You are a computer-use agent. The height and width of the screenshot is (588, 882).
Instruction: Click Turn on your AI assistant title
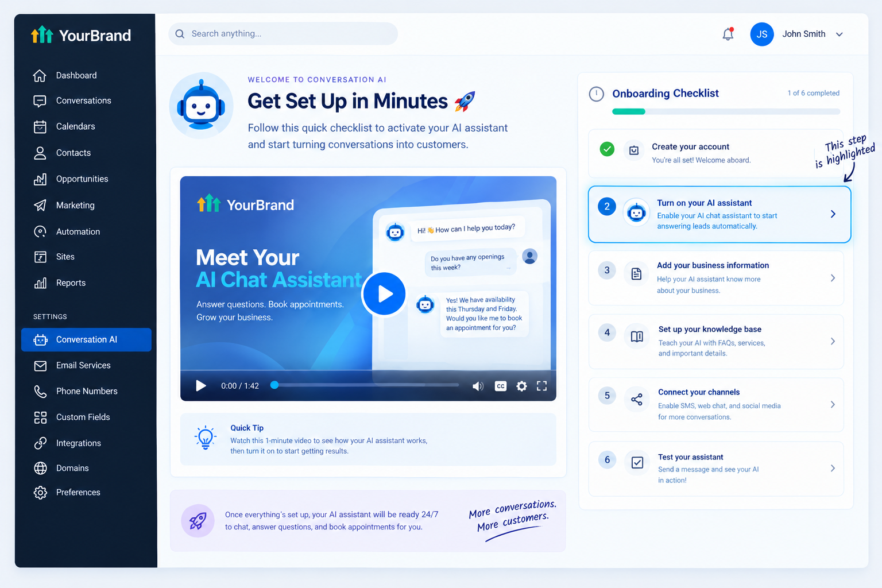coord(705,203)
